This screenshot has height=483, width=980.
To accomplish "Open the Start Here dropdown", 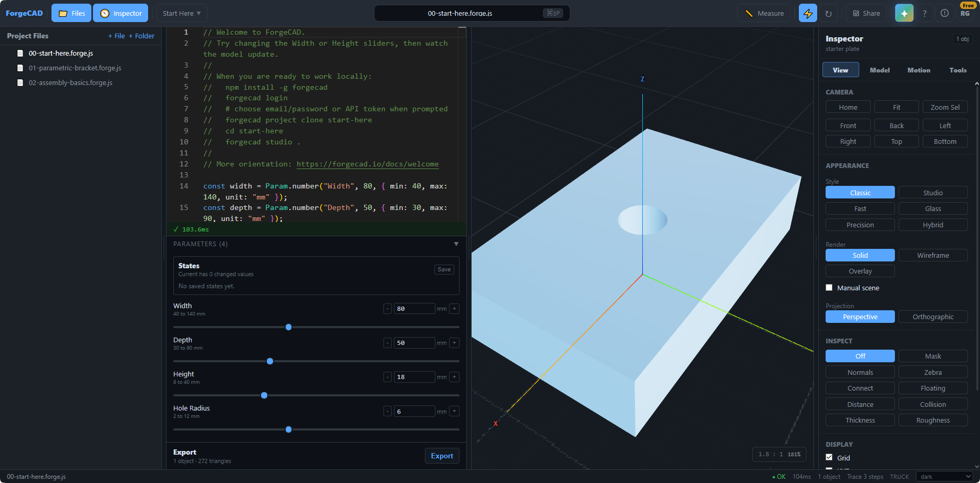I will (182, 13).
